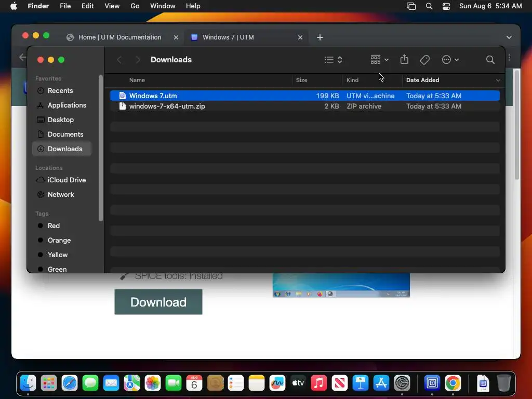Open Trash in the Dock

coord(504,383)
